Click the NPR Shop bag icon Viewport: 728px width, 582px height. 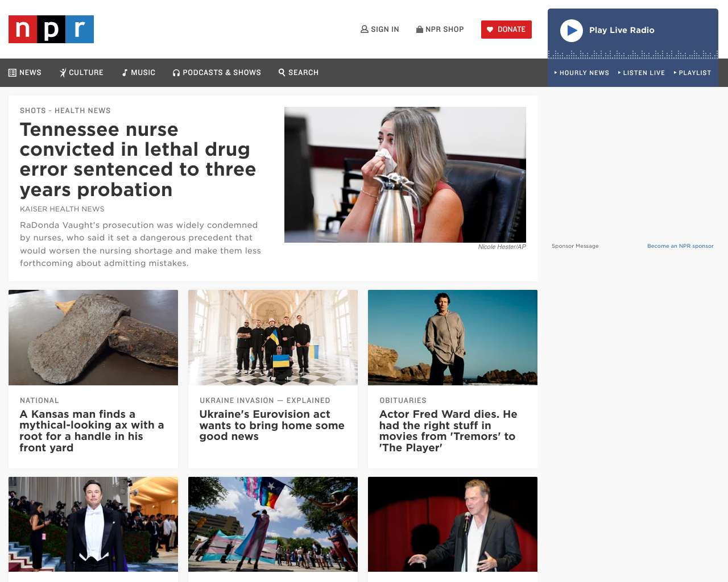[x=420, y=29]
